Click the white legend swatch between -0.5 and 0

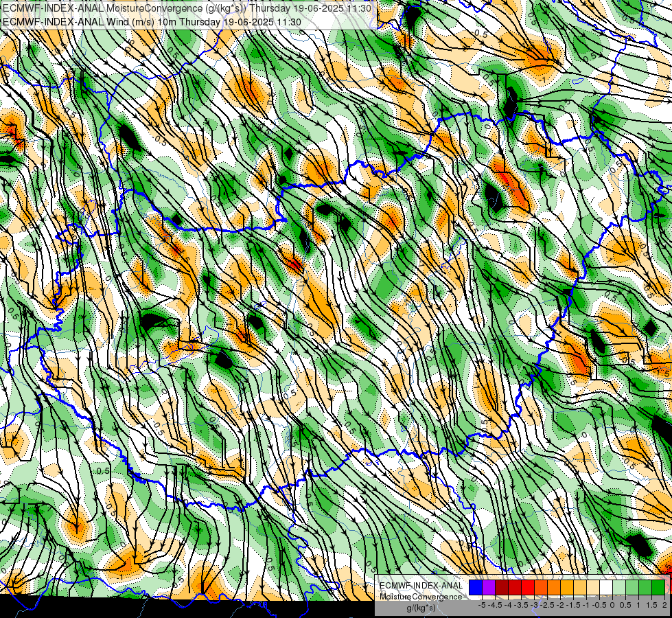click(606, 587)
